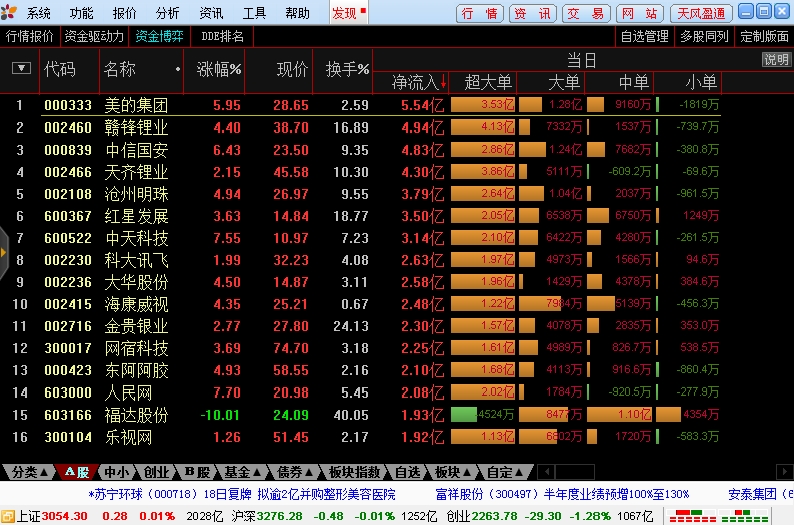Image resolution: width=794 pixels, height=525 pixels.
Task: Click the dot icon beside 名称 header
Action: tap(178, 69)
